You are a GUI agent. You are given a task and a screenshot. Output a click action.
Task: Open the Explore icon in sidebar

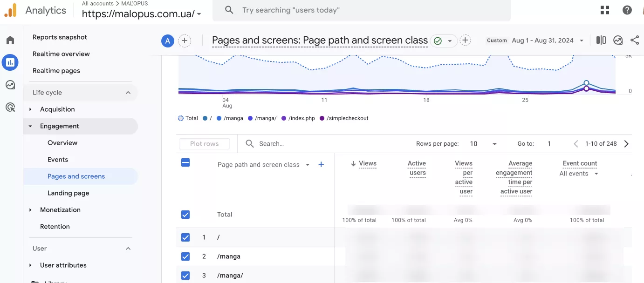10,85
